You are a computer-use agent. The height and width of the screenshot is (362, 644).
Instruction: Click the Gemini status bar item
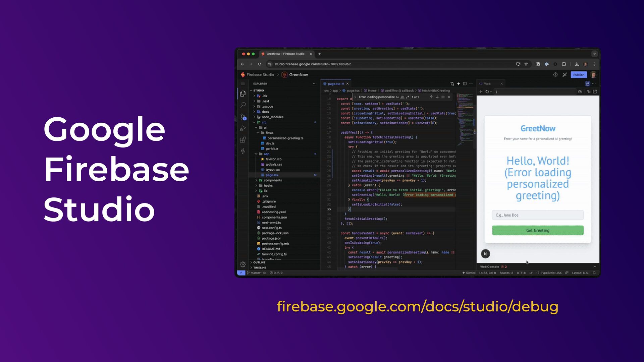[x=469, y=273]
